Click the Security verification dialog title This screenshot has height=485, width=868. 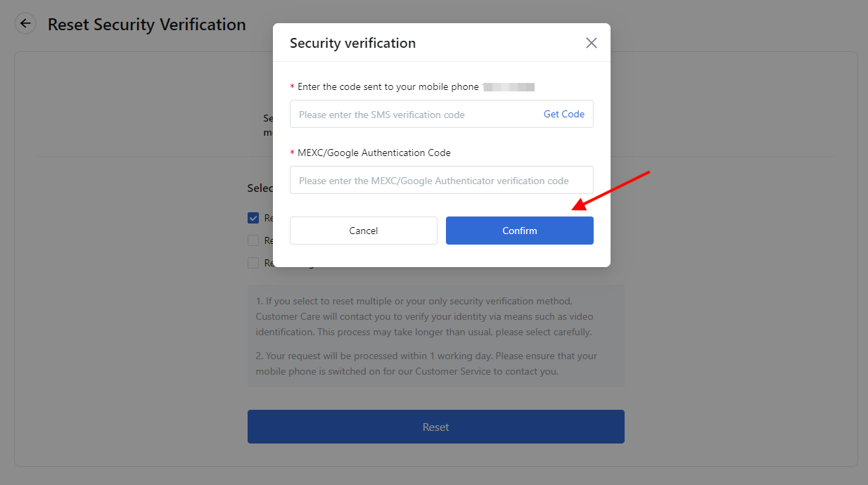point(352,43)
